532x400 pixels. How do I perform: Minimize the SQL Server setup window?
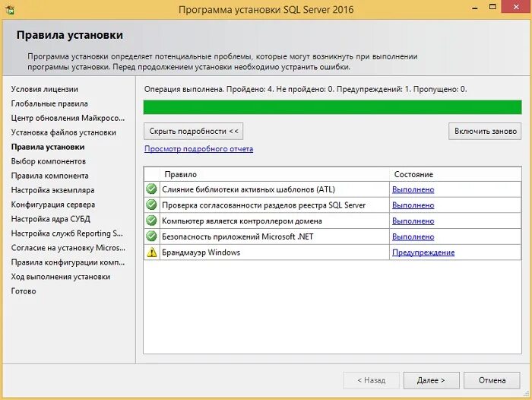475,8
